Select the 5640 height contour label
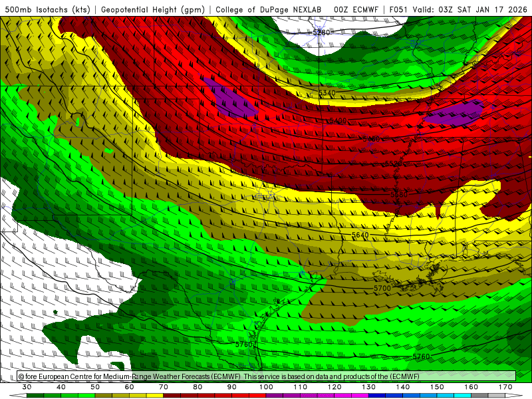The image size is (532, 399). 360,235
